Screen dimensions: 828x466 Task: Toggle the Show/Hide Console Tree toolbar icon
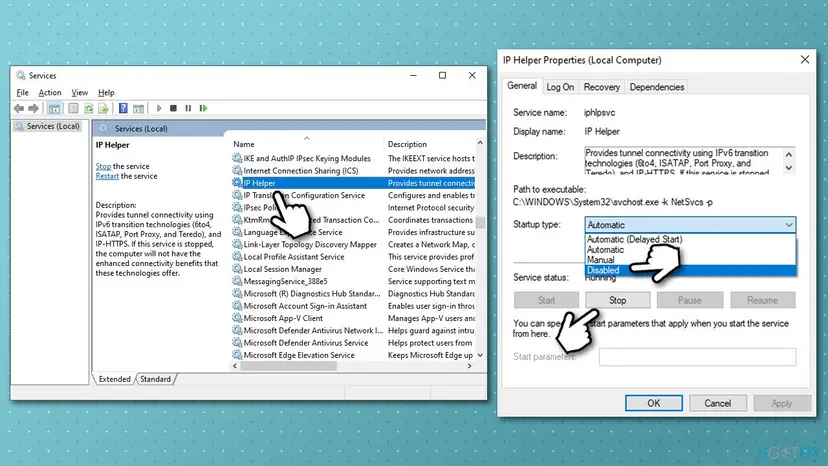(54, 108)
